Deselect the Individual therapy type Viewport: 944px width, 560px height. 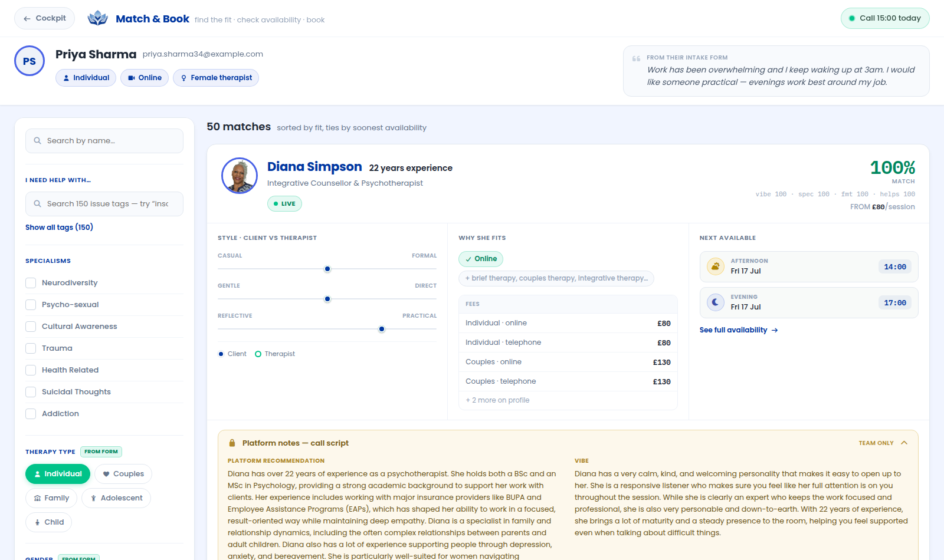tap(58, 474)
